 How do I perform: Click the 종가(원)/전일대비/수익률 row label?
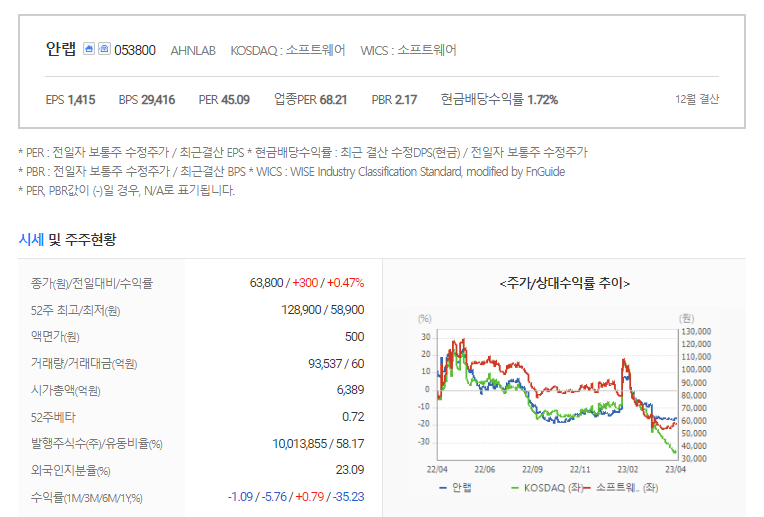[x=92, y=283]
